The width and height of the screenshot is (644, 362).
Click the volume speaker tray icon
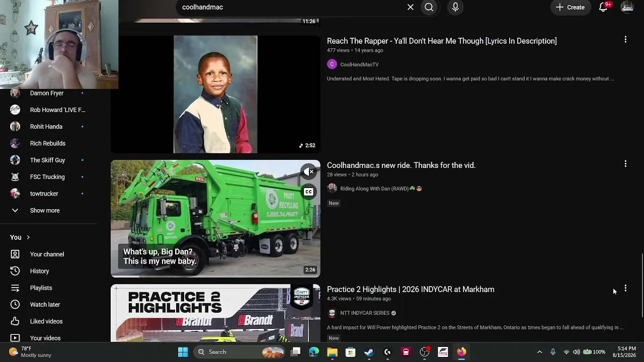[577, 352]
